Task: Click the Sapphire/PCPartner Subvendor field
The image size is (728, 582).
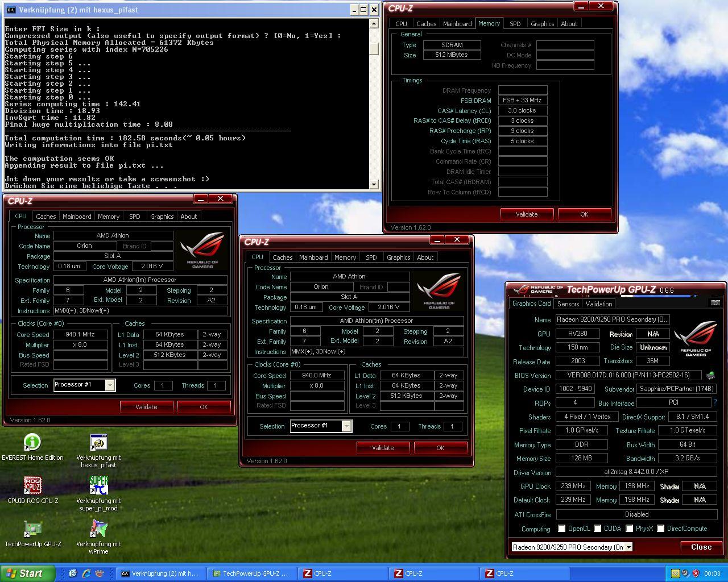Action: 676,389
